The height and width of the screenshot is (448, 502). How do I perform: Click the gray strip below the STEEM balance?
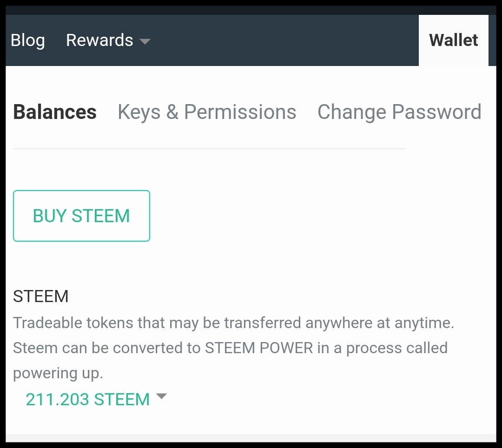[251, 438]
